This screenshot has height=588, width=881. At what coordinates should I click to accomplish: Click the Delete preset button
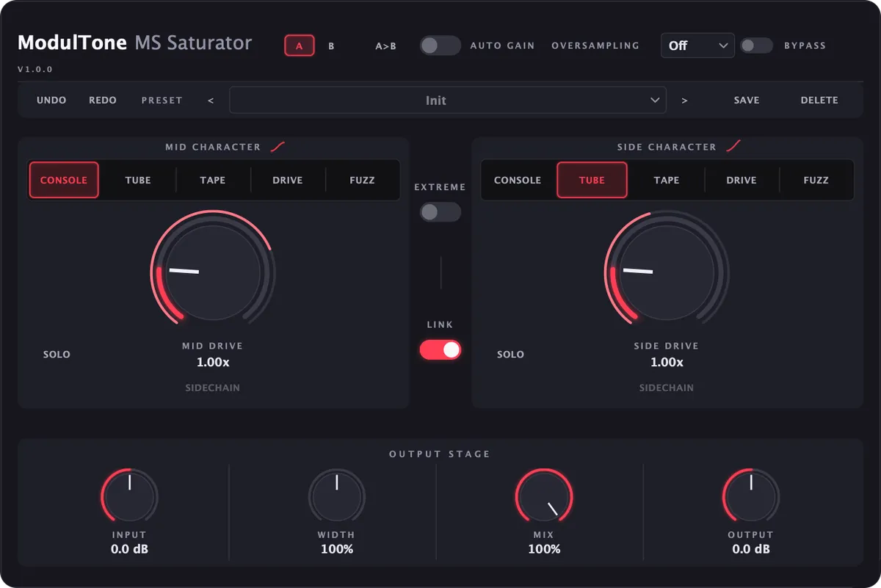819,101
